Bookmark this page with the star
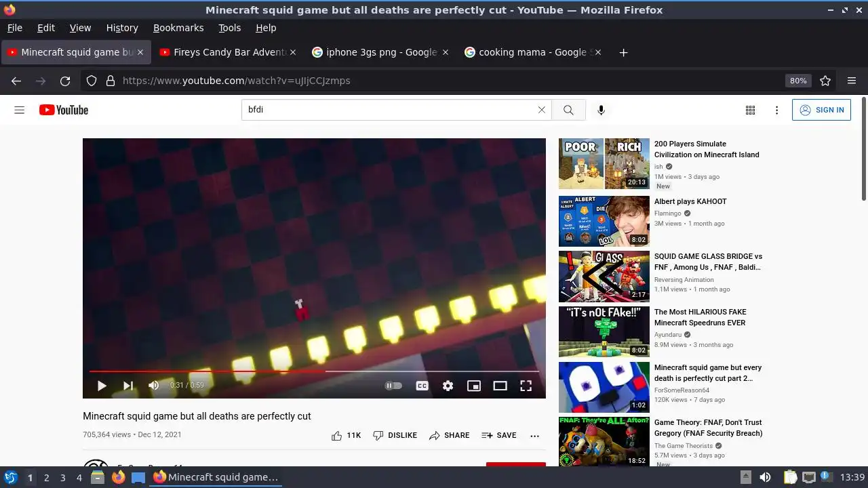 coord(825,81)
